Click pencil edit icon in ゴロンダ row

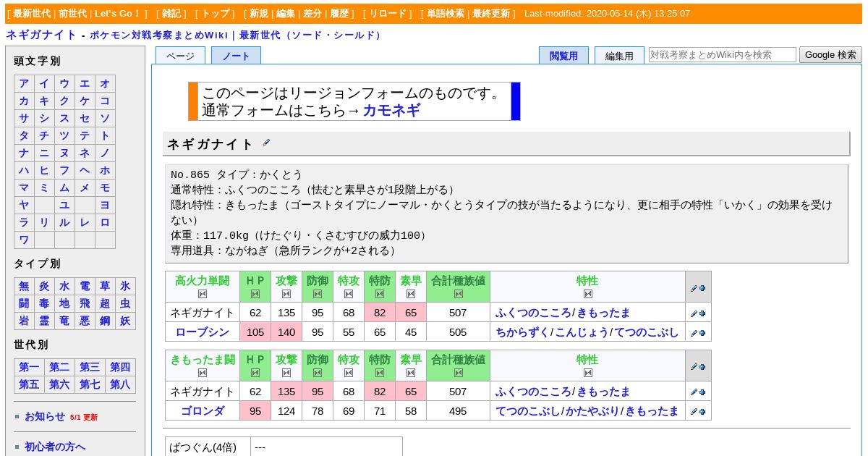tap(694, 412)
